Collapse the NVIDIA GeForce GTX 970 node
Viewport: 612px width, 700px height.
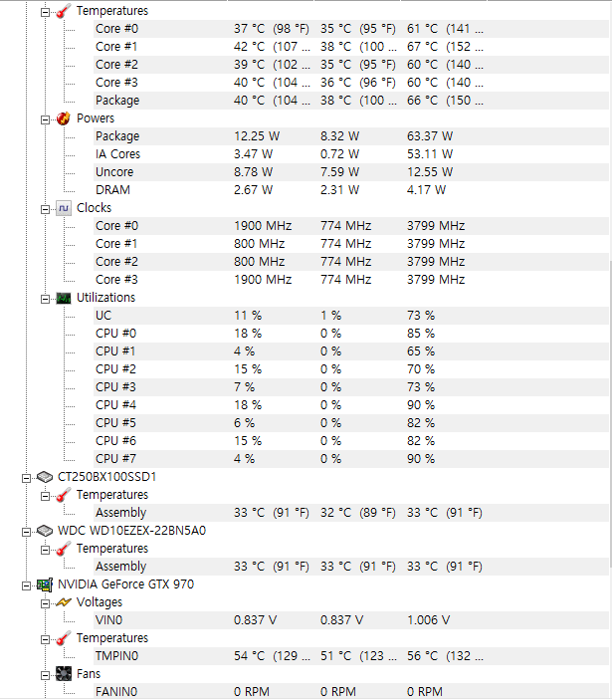click(27, 584)
